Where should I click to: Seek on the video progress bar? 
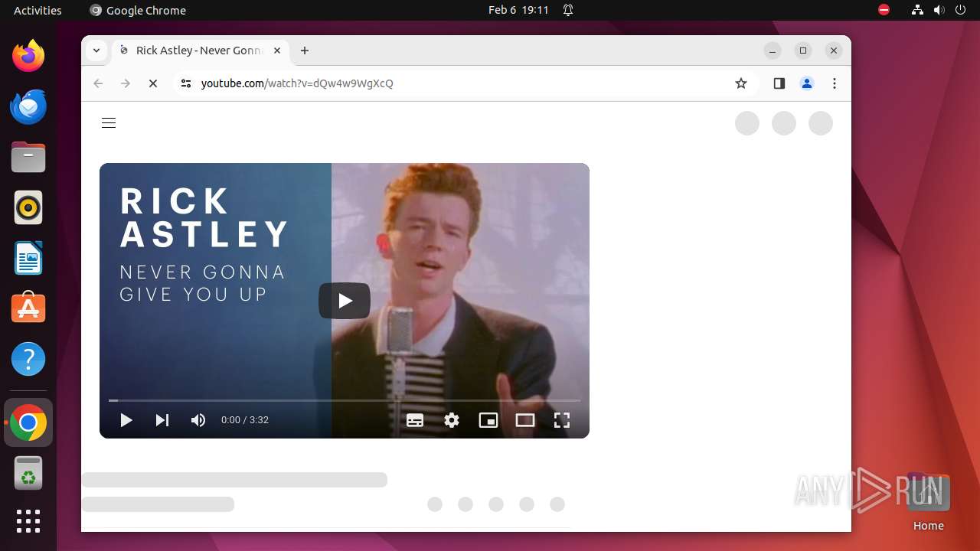pyautogui.click(x=345, y=400)
